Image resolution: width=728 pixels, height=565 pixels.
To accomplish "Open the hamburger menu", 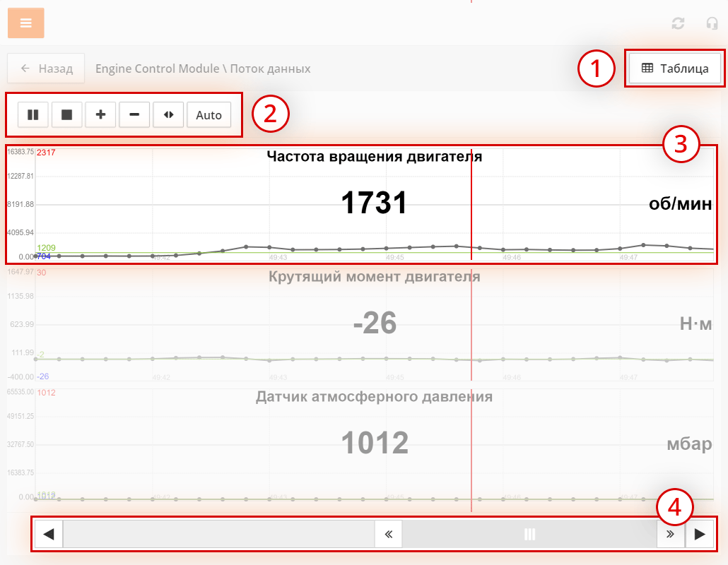I will [x=26, y=23].
